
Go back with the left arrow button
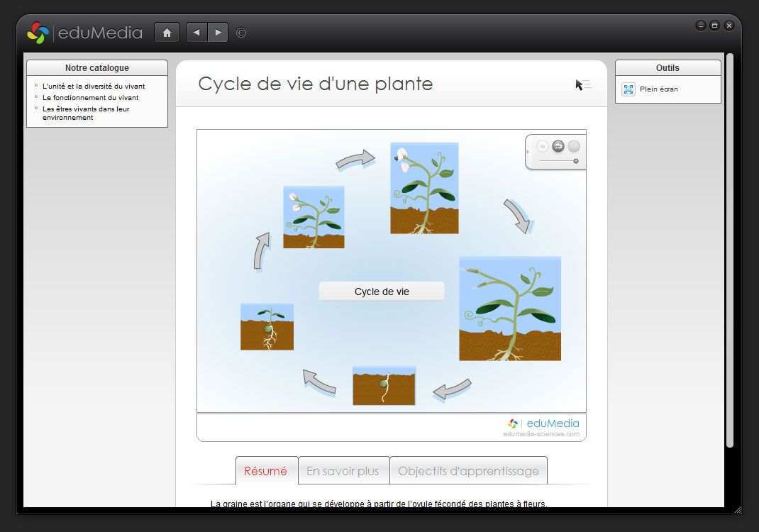pos(196,33)
